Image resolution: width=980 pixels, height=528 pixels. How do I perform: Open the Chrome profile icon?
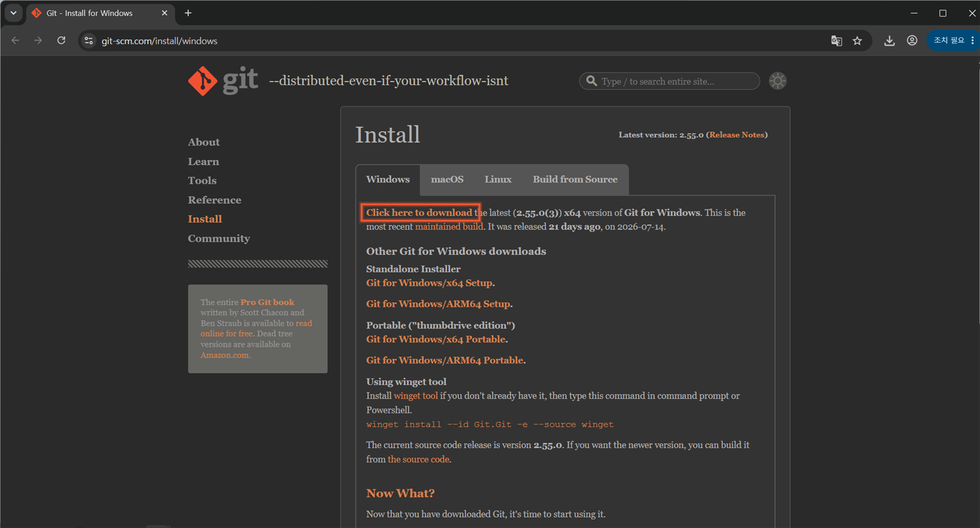tap(912, 40)
